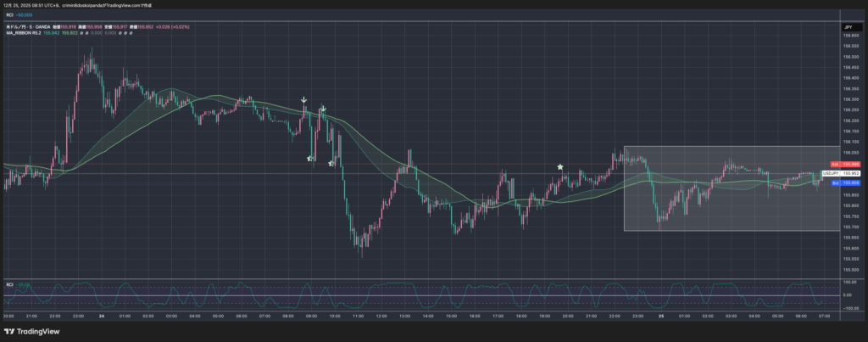Screen dimensions: 868x342
Task: Click the blue Bid price label
Action: click(x=851, y=182)
